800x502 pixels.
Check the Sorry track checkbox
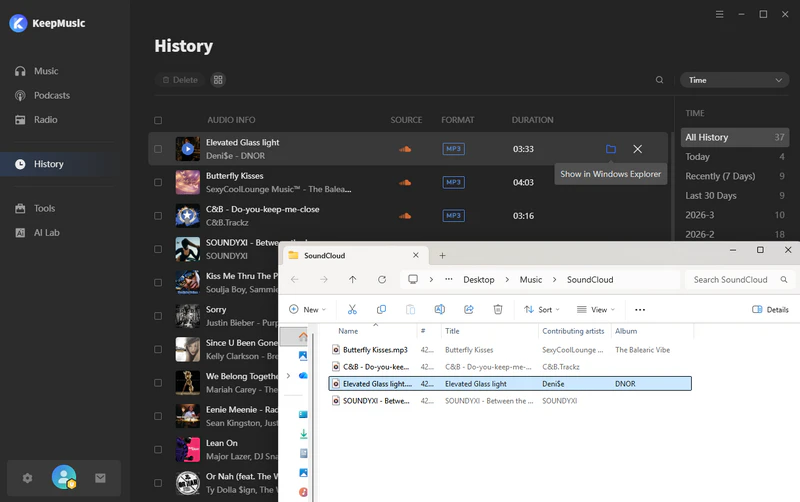tap(158, 316)
